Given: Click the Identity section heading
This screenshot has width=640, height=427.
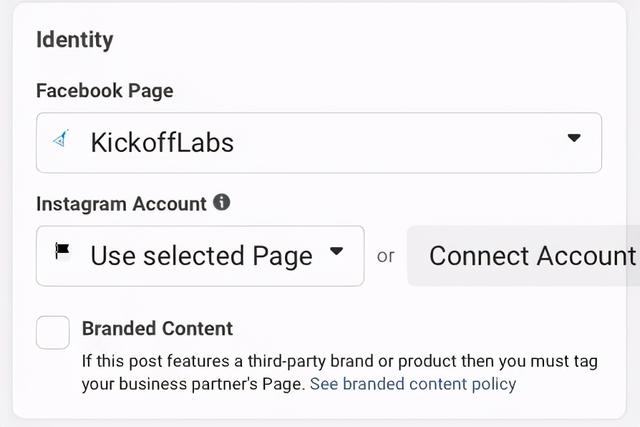Looking at the screenshot, I should 75,40.
